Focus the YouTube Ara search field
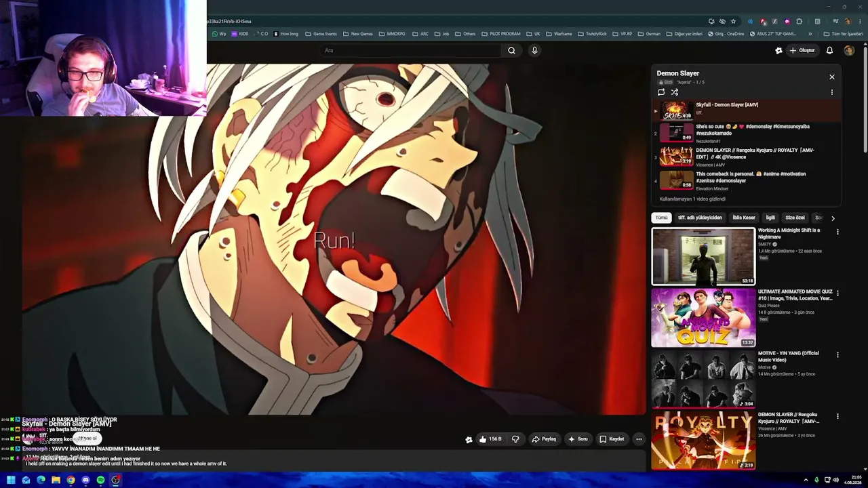Image resolution: width=868 pixels, height=488 pixels. click(x=410, y=50)
